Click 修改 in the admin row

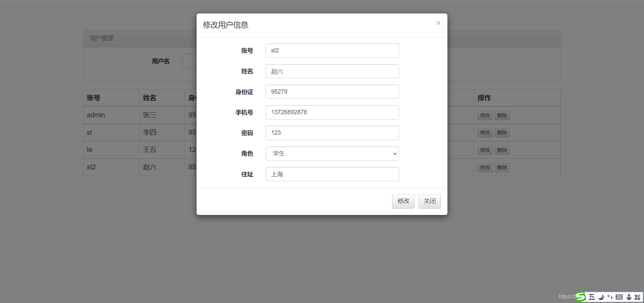click(485, 115)
